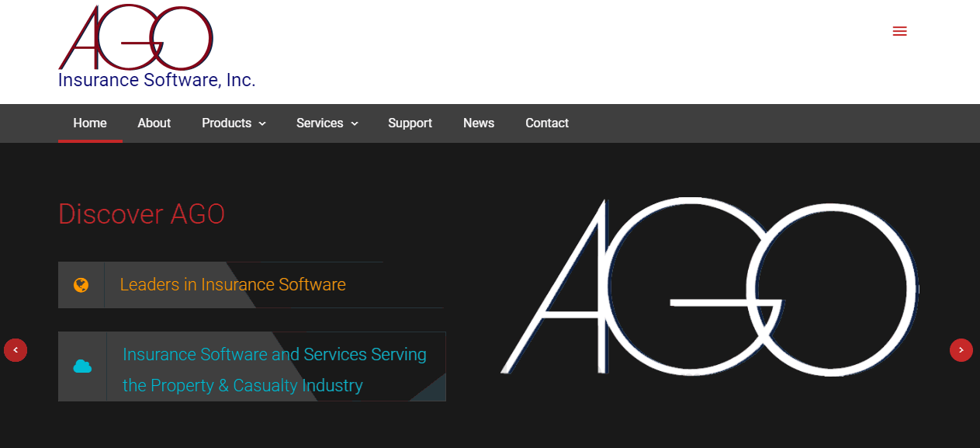
Task: Open the hamburger menu icon
Action: (899, 31)
